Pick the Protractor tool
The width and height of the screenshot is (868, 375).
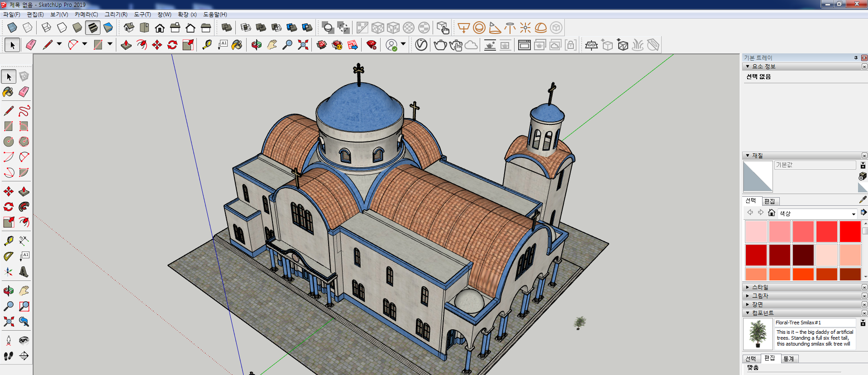(9, 256)
